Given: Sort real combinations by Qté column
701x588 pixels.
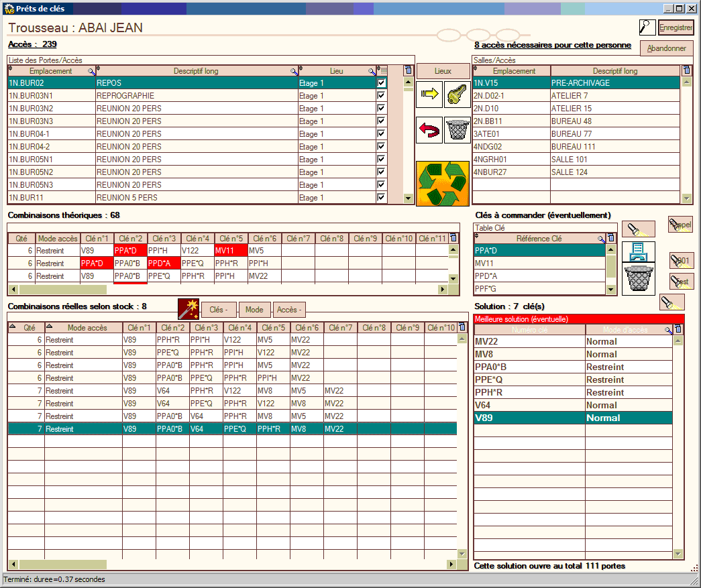Looking at the screenshot, I should (26, 327).
